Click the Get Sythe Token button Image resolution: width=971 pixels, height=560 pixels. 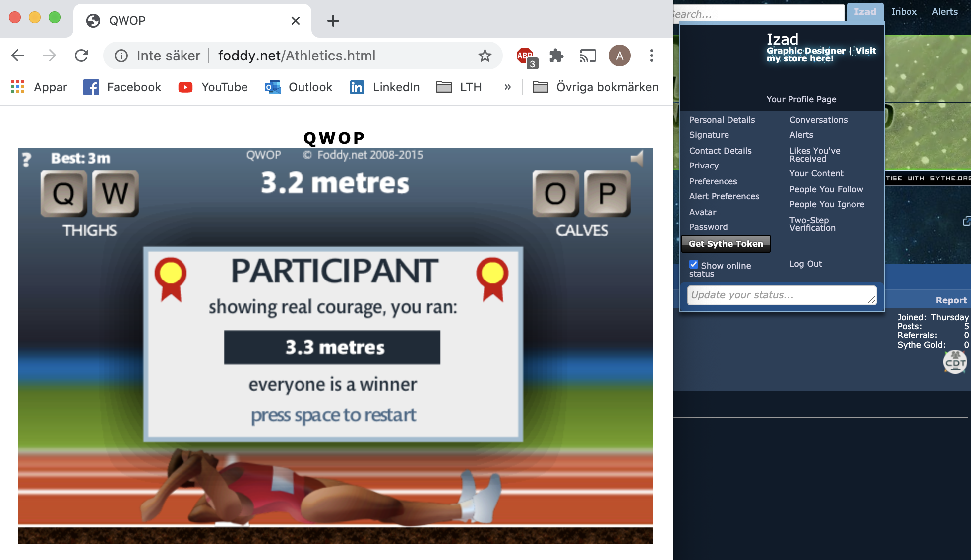[x=726, y=244]
